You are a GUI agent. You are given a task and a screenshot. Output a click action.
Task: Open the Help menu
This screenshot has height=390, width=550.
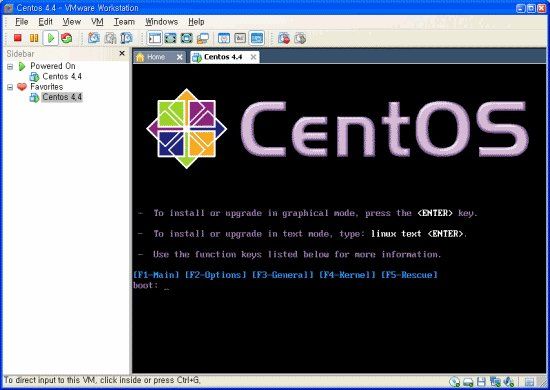(x=196, y=22)
